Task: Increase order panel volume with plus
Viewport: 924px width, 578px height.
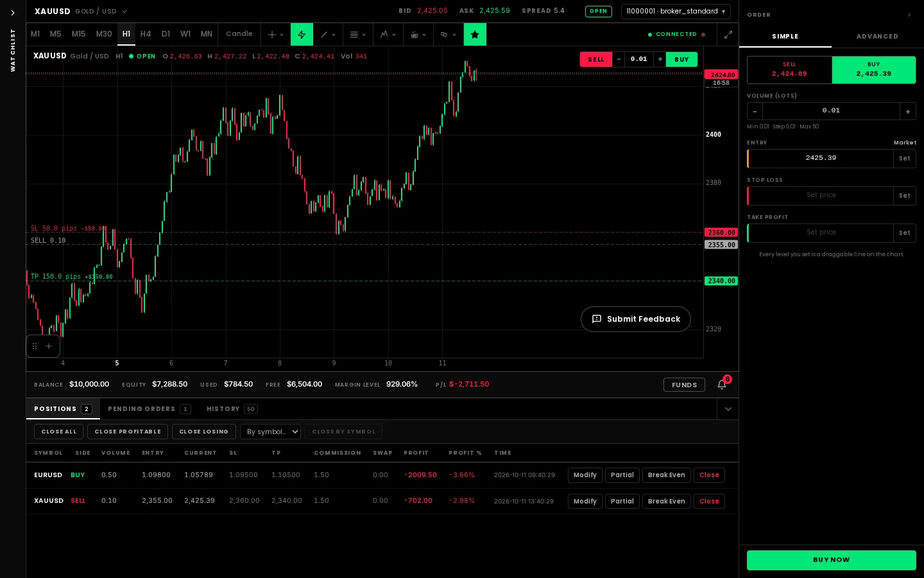Action: tap(907, 111)
